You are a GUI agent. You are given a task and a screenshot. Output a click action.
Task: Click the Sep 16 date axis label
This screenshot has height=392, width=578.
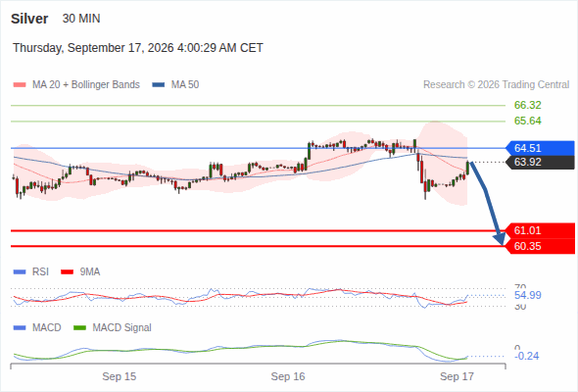pyautogui.click(x=288, y=376)
